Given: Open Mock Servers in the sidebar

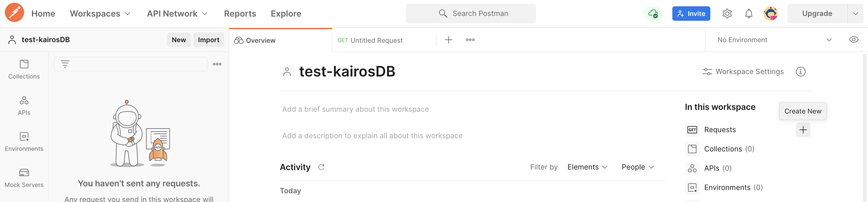Looking at the screenshot, I should (24, 178).
